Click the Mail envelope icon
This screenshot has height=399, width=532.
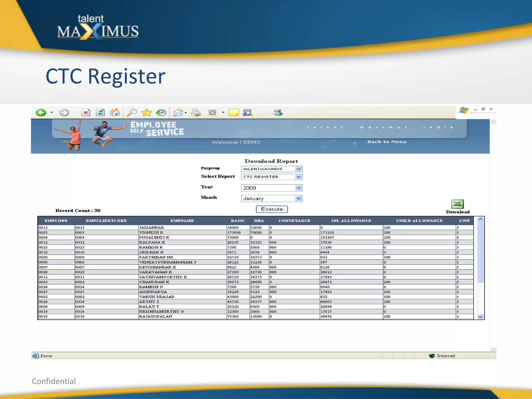pyautogui.click(x=178, y=112)
